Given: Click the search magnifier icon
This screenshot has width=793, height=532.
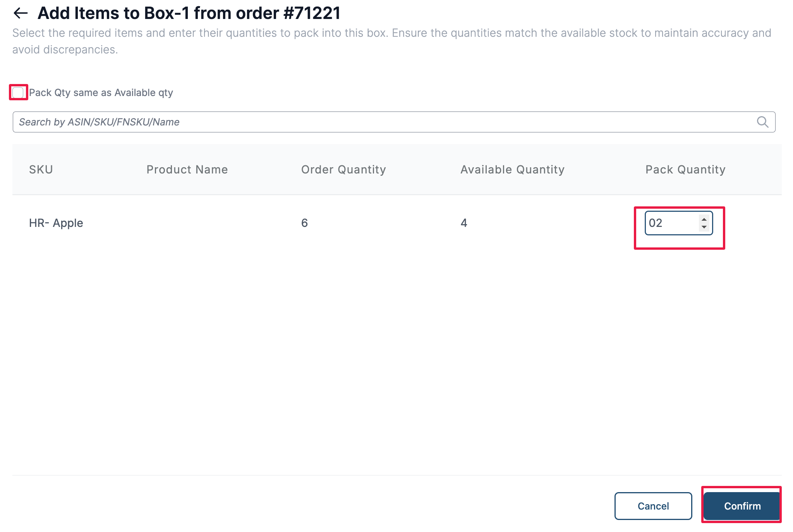Looking at the screenshot, I should pos(762,122).
